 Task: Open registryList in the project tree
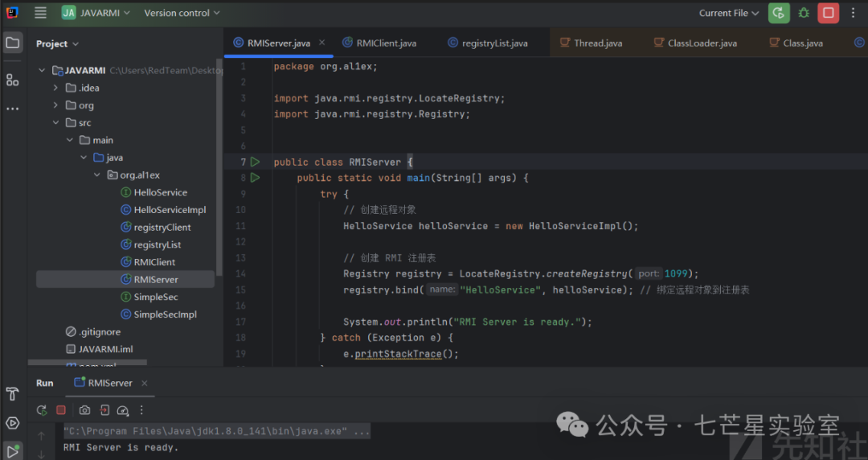click(150, 244)
